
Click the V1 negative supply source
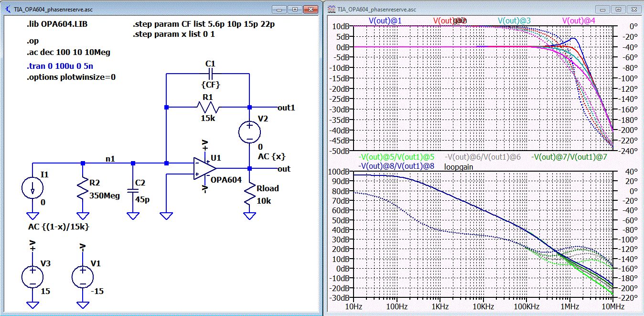(82, 277)
